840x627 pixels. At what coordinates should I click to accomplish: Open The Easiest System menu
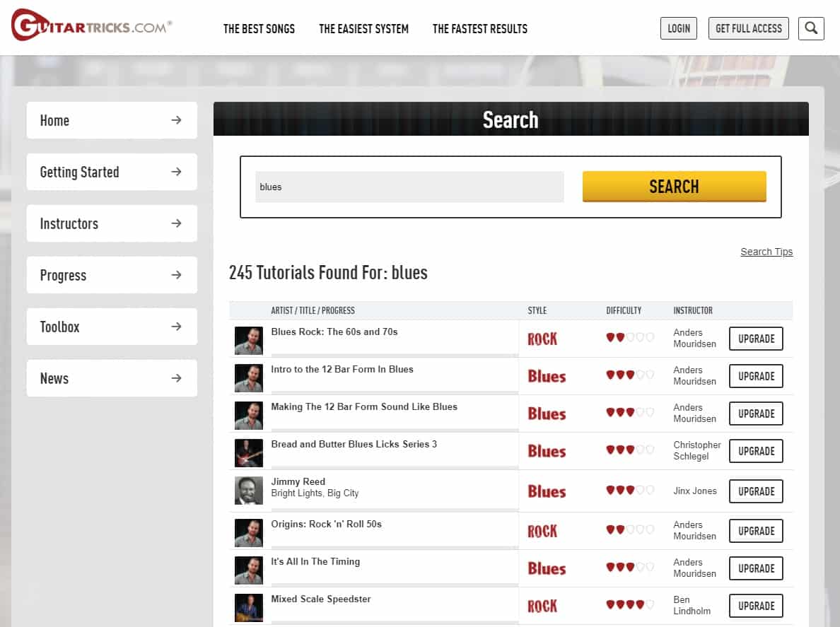pos(363,29)
